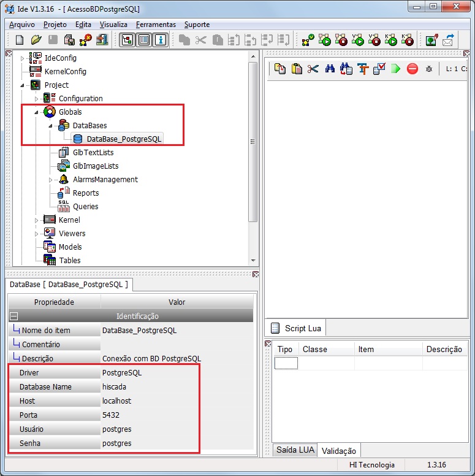Click the script syntax check icon
Viewport: 475px width, 476px height.
[379, 69]
